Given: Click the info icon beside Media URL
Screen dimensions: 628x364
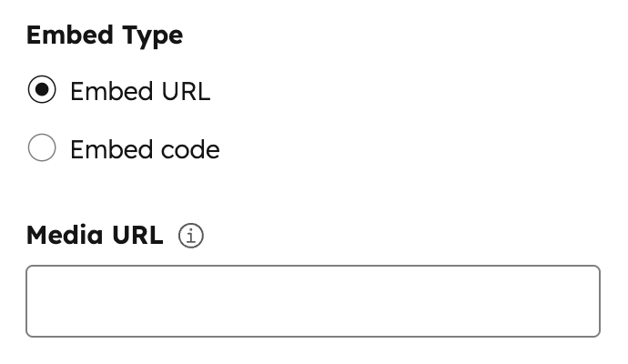Looking at the screenshot, I should click(191, 236).
